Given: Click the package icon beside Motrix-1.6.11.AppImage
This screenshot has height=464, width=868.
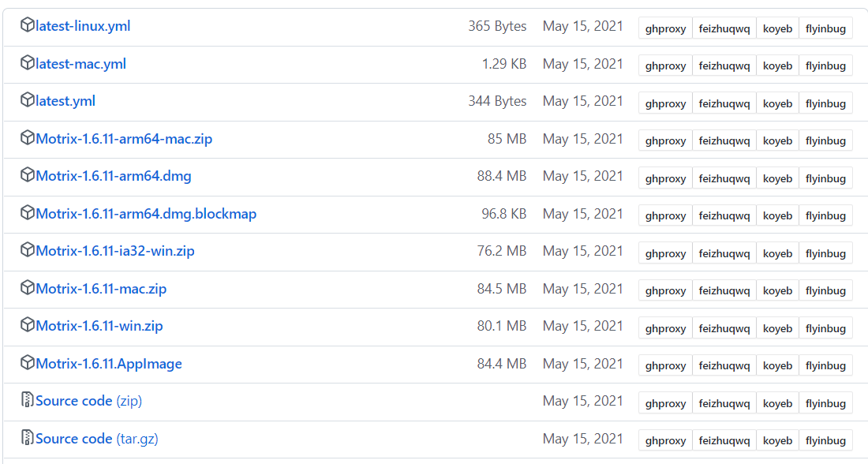Looking at the screenshot, I should coord(28,363).
